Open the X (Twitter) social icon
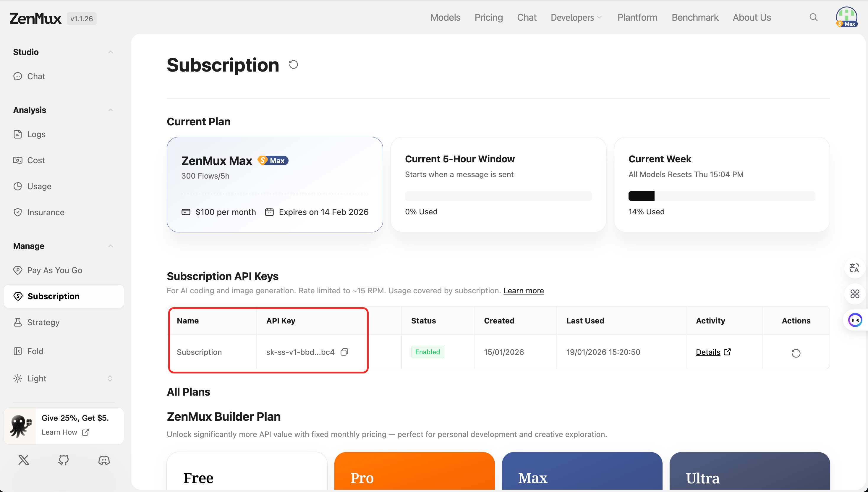This screenshot has height=492, width=868. coord(24,460)
